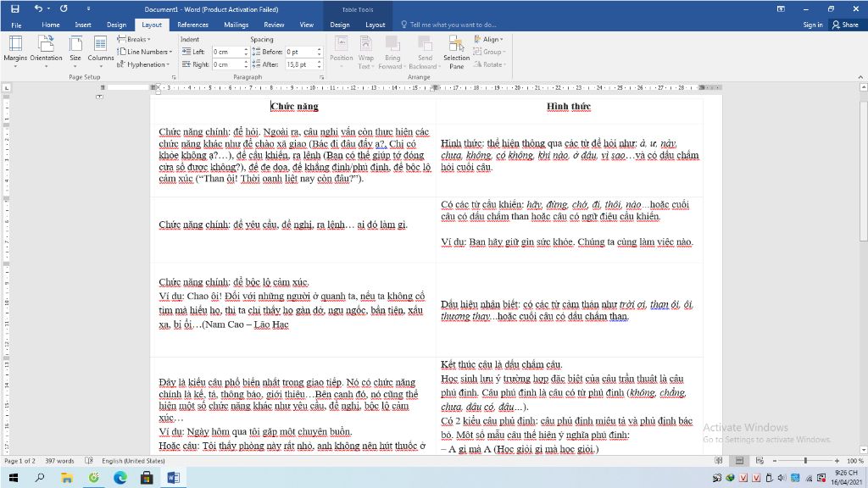Expand the Hyphenation menu

142,64
